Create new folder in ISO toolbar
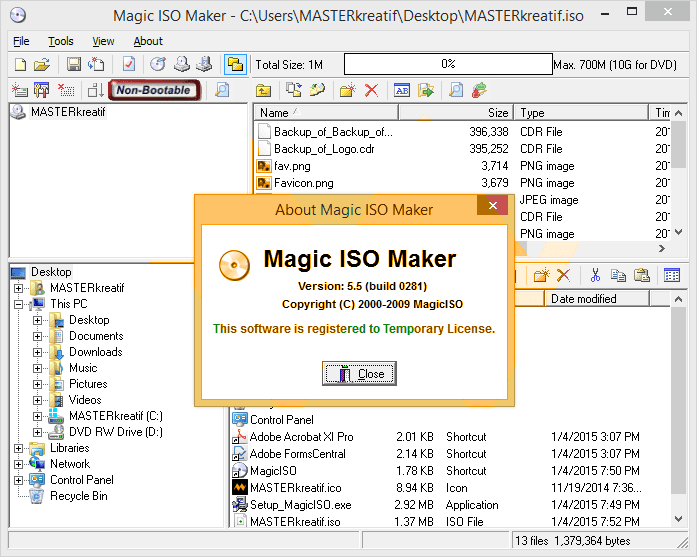The width and height of the screenshot is (697, 557). click(x=348, y=90)
